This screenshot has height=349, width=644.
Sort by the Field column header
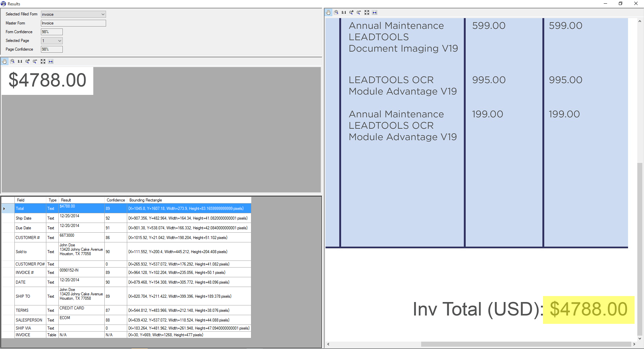pos(30,200)
